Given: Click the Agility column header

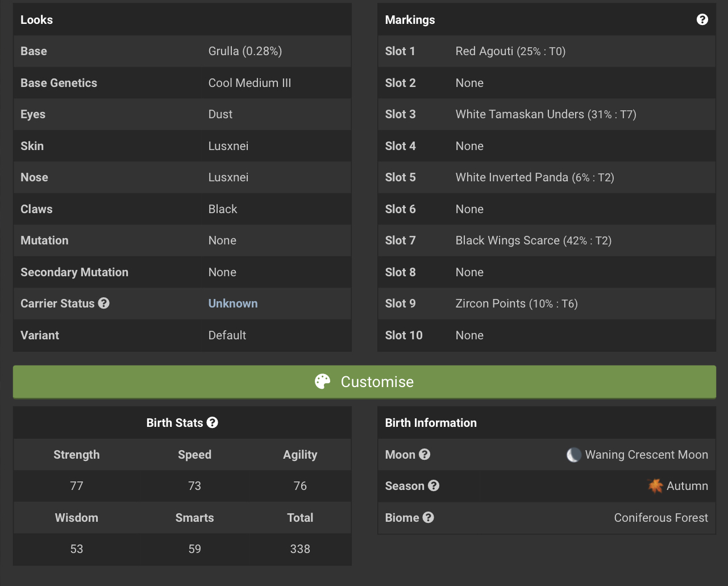Looking at the screenshot, I should (x=300, y=455).
